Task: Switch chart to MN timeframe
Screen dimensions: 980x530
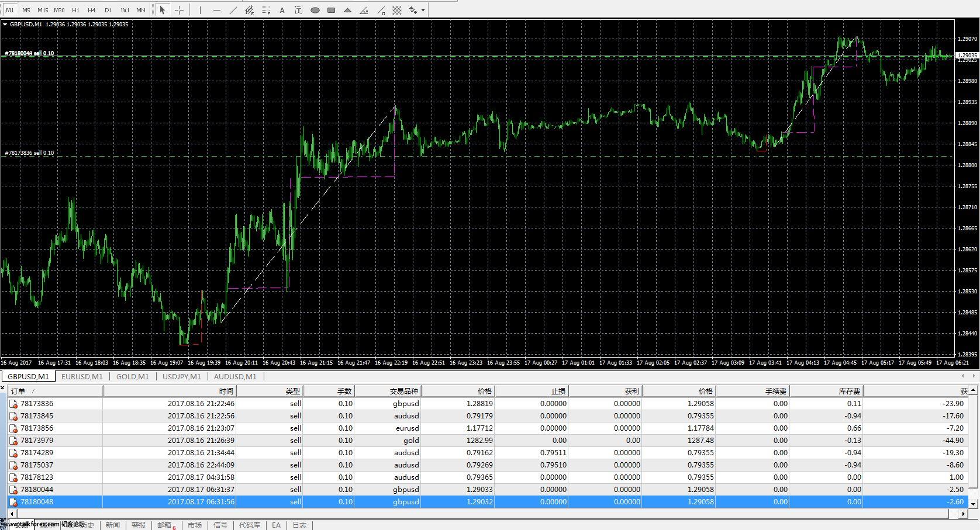Action: tap(141, 10)
